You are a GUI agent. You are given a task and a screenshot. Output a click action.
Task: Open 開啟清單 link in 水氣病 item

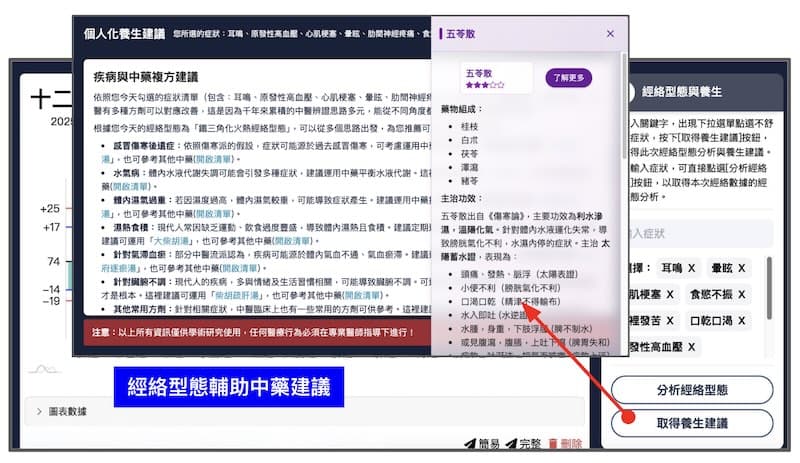(x=136, y=186)
